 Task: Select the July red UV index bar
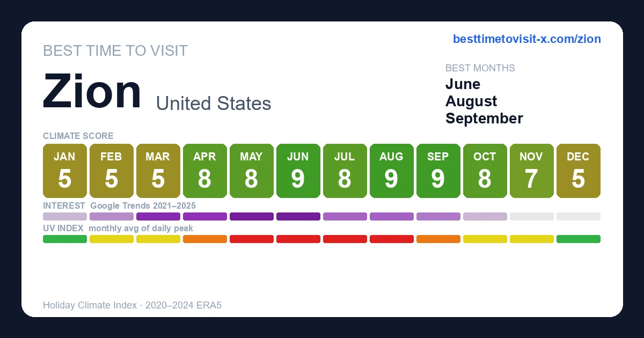345,239
